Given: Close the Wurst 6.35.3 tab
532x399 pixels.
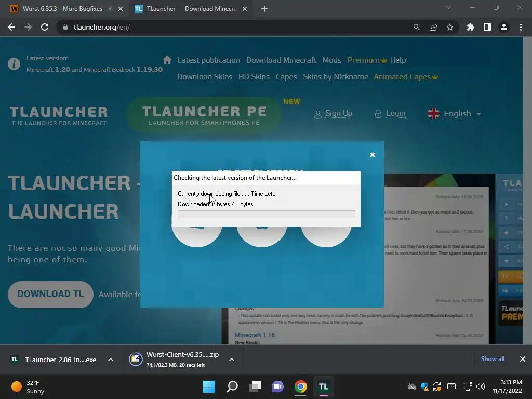Looking at the screenshot, I should click(x=121, y=9).
